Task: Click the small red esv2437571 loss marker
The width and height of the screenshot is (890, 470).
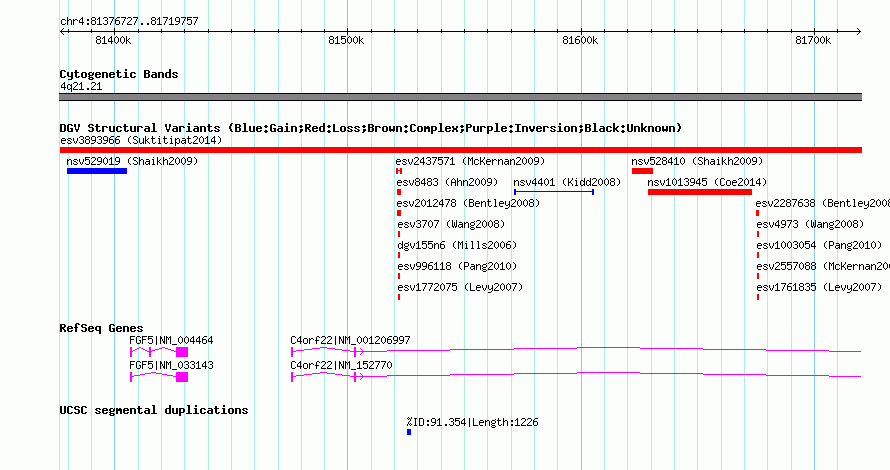Action: tap(399, 171)
